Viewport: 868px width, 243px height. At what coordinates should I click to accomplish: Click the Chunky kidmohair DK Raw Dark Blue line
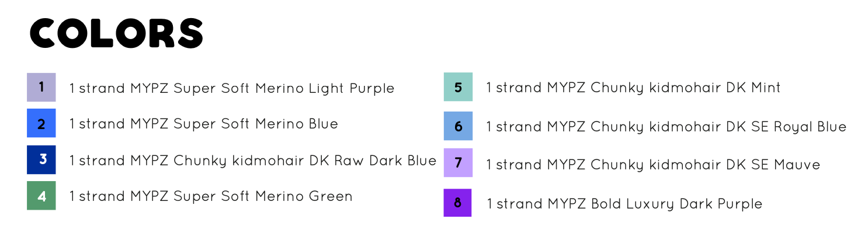[x=252, y=161]
